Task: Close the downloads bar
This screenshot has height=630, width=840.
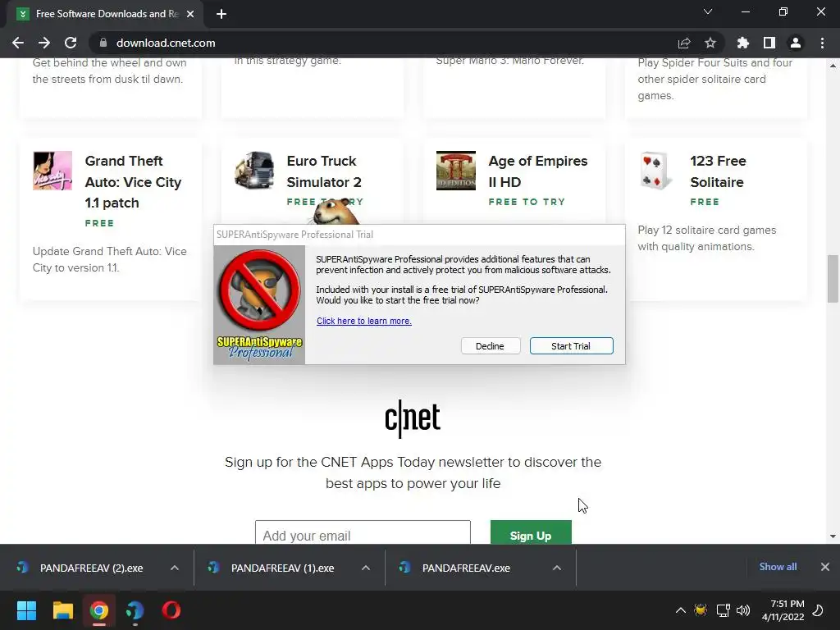Action: pos(825,567)
